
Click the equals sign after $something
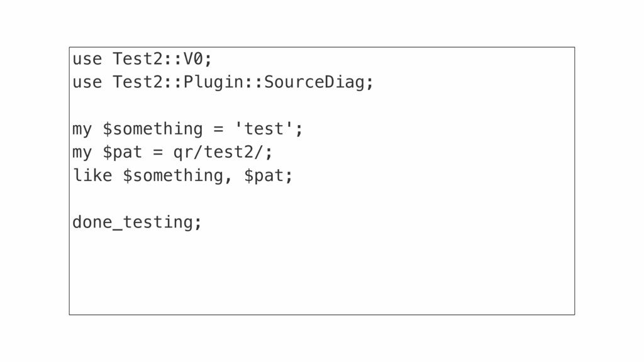pyautogui.click(x=218, y=129)
